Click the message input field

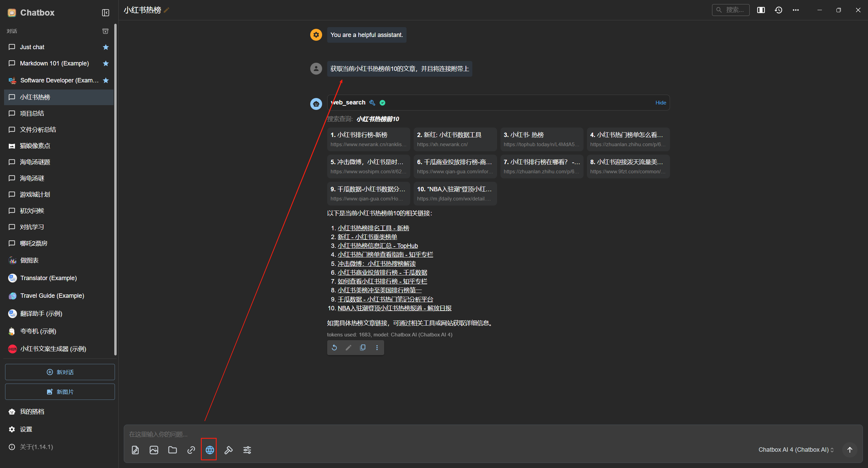[493, 434]
